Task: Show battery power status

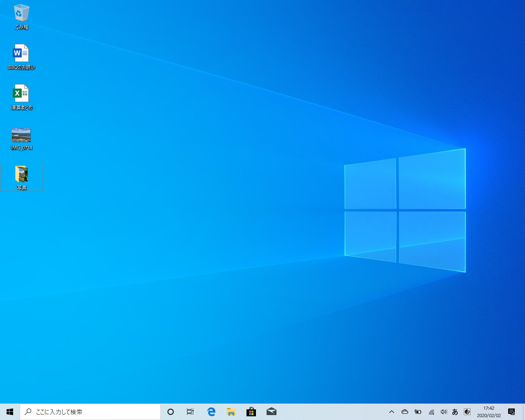Action: (x=418, y=412)
